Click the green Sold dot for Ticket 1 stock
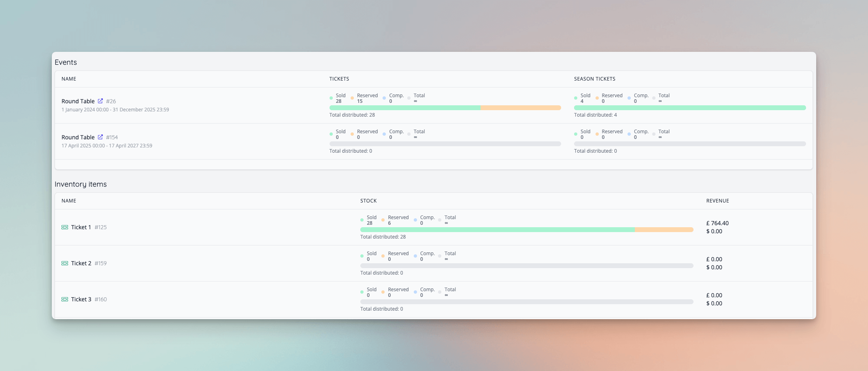This screenshot has width=868, height=371. [362, 220]
